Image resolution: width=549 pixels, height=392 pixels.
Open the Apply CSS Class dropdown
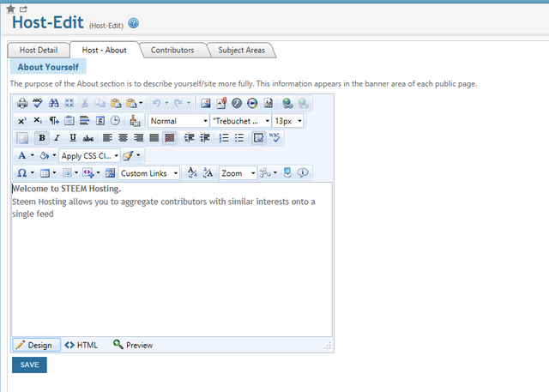89,156
